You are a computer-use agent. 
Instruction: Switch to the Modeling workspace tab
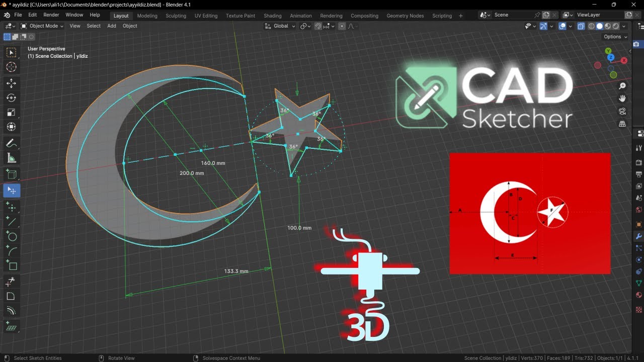pyautogui.click(x=147, y=16)
